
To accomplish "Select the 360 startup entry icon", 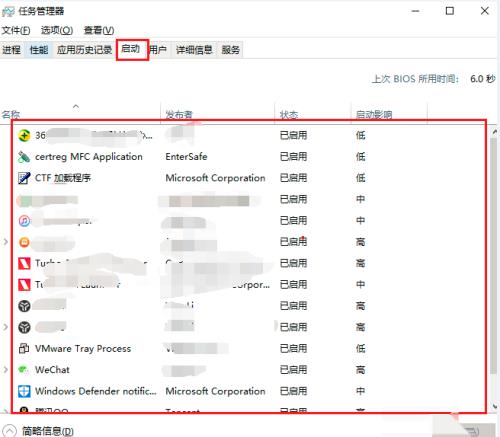I will click(x=24, y=135).
